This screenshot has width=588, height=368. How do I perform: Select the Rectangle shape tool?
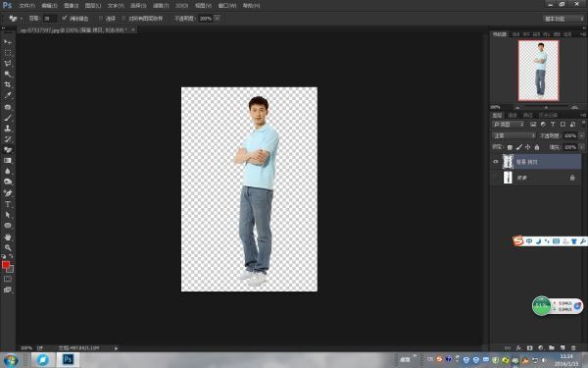8,226
